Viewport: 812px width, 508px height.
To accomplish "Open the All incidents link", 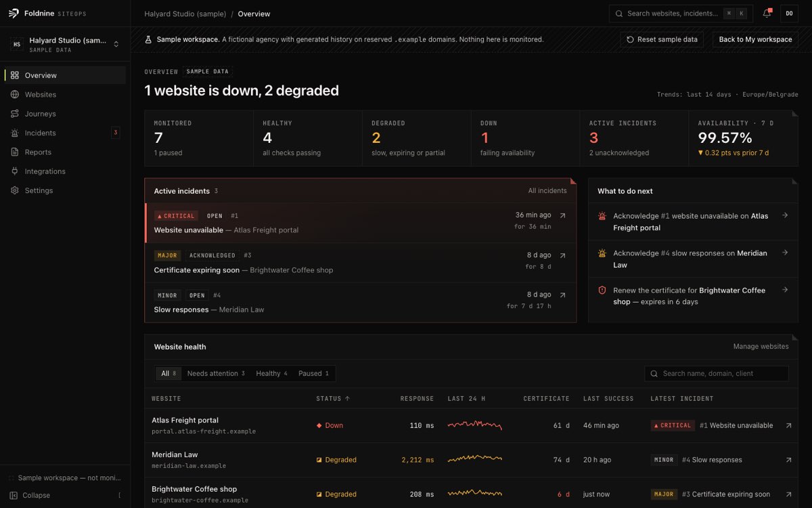I will point(547,191).
